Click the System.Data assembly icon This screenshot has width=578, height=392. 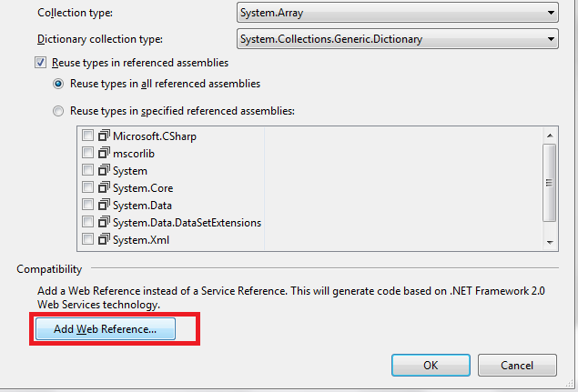[x=103, y=205]
